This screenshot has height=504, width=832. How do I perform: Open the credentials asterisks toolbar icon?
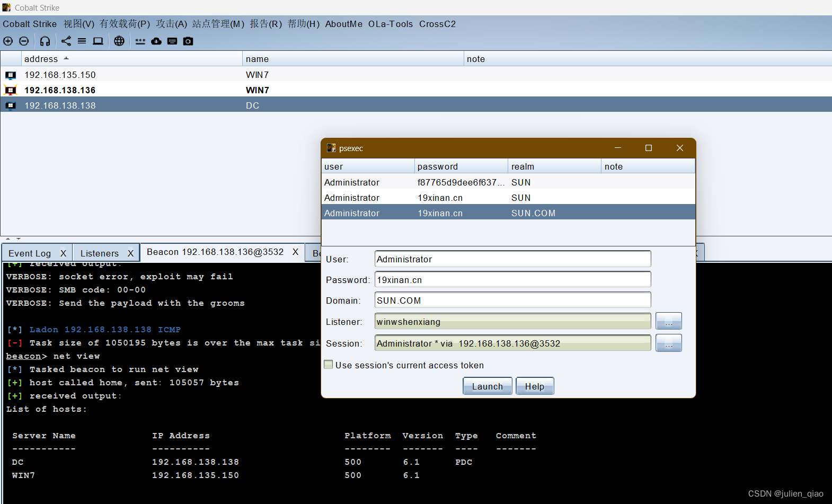140,41
